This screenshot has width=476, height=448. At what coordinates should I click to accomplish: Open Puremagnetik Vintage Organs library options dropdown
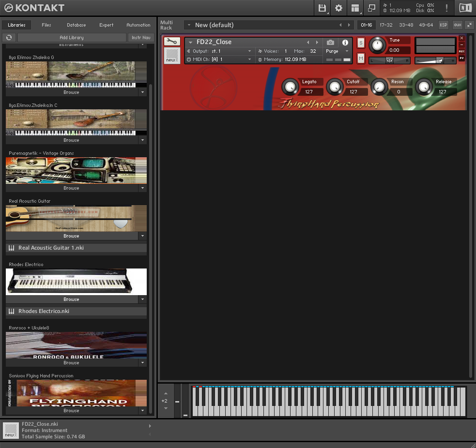(143, 188)
